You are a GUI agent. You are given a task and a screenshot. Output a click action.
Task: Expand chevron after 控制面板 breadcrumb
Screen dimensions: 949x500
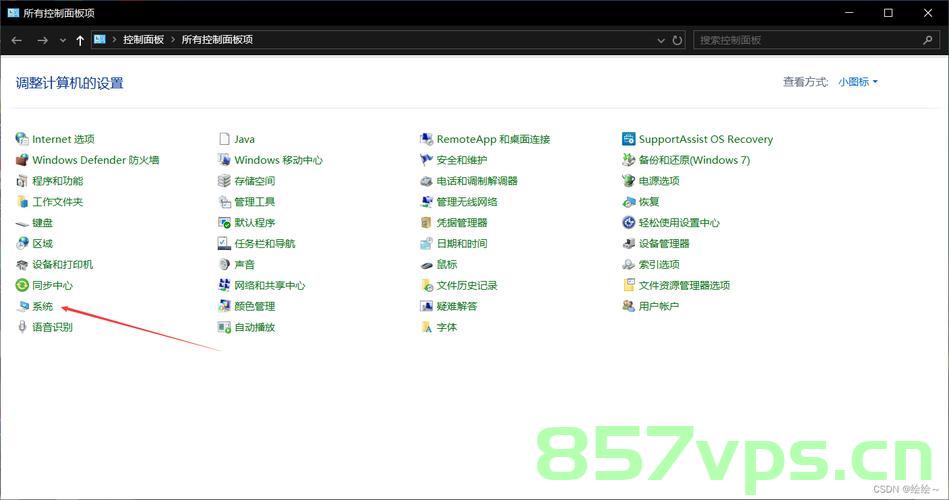pyautogui.click(x=173, y=39)
